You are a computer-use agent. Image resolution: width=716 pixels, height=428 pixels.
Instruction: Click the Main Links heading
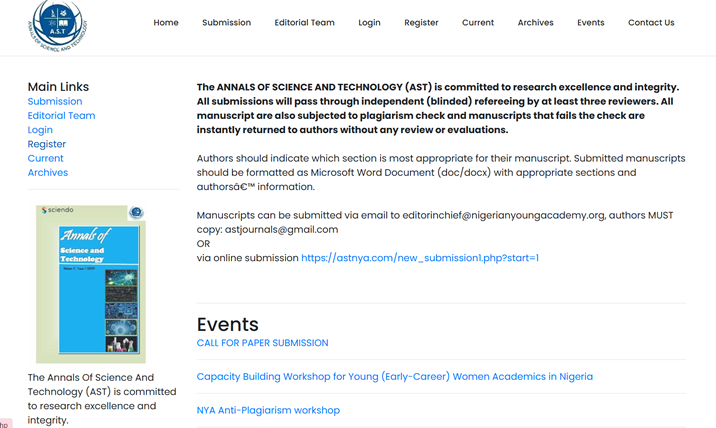pos(58,87)
